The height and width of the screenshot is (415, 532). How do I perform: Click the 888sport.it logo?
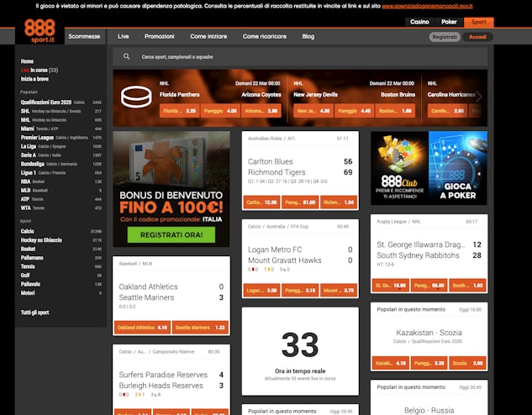(40, 31)
